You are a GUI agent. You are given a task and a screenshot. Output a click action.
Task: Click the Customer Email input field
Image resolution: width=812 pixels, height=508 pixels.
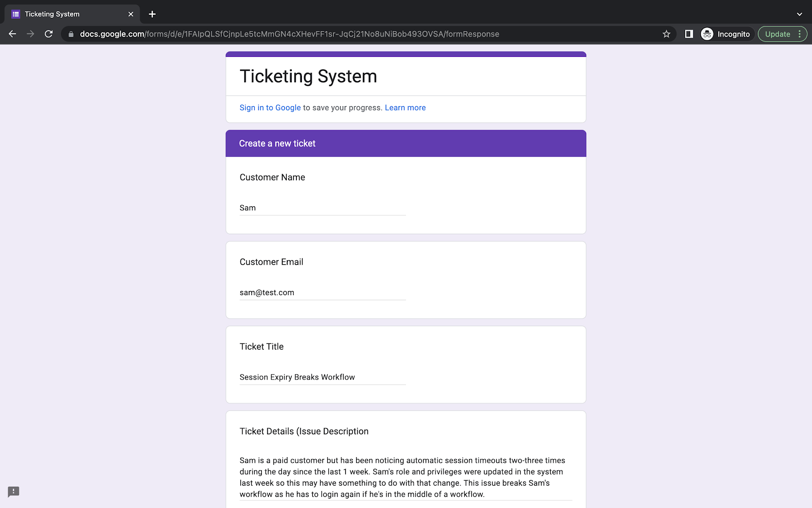323,293
